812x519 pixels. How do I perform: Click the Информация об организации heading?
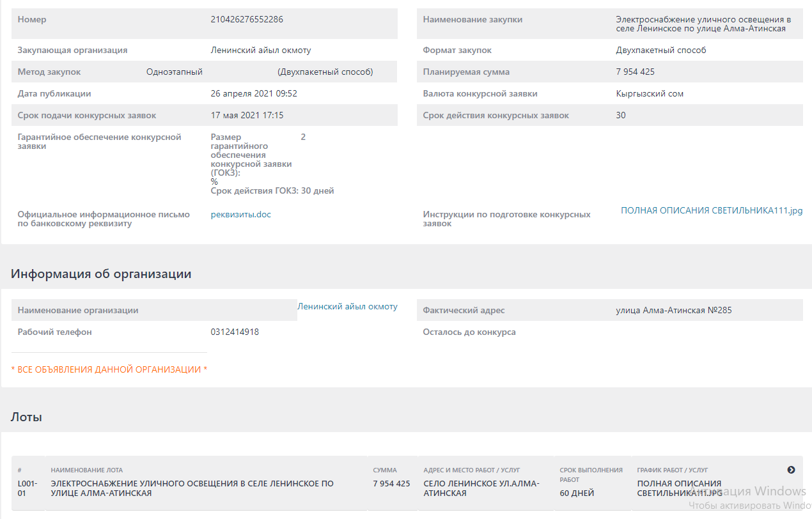click(x=101, y=274)
